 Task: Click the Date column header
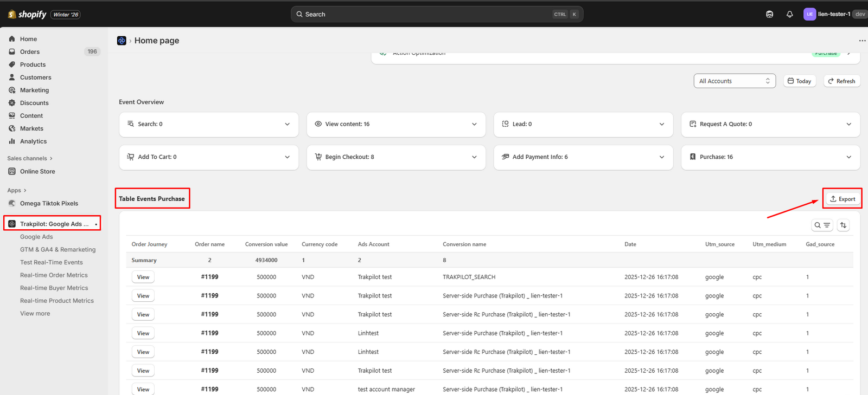pos(630,244)
